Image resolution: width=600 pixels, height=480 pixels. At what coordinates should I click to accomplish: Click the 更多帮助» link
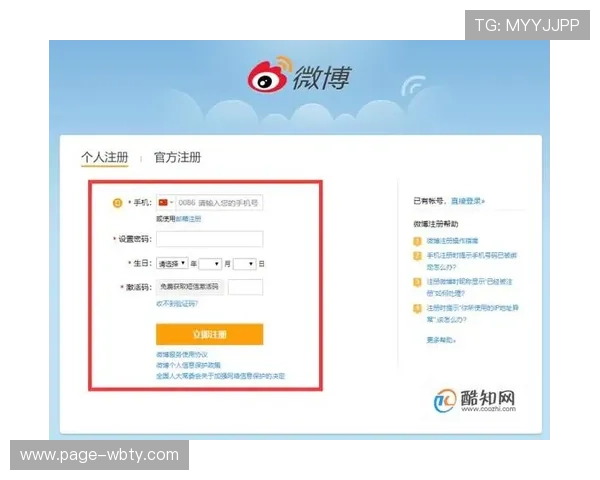click(x=441, y=340)
